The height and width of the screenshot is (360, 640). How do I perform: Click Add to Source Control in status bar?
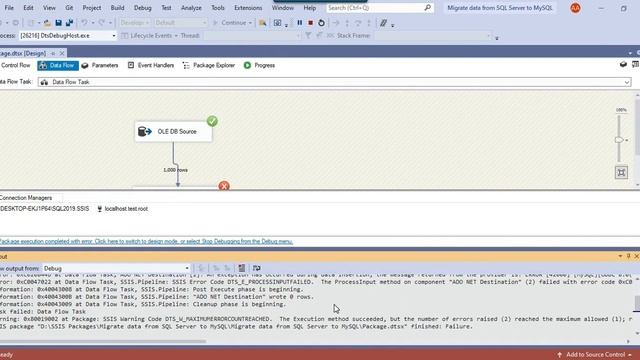click(x=595, y=355)
